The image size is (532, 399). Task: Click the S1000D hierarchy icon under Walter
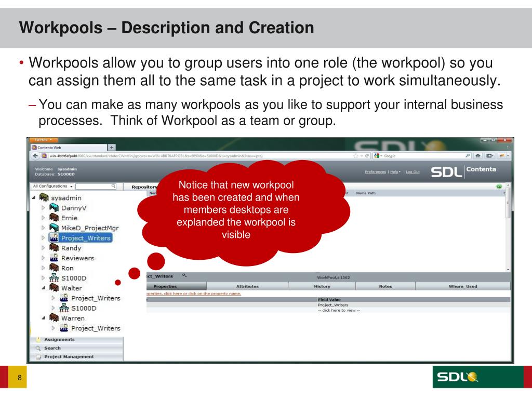click(64, 308)
